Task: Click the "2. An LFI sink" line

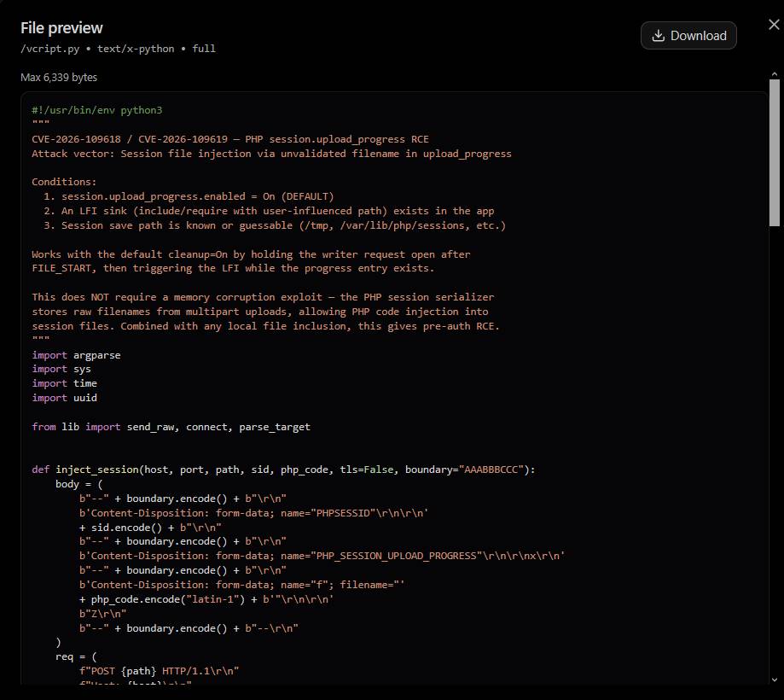Action: tap(269, 211)
